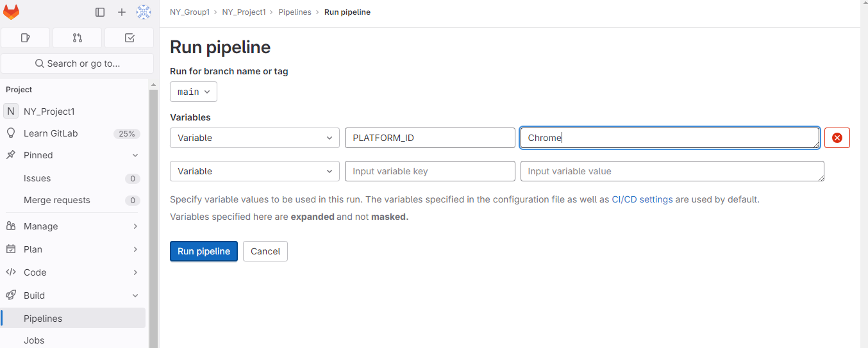Open the create new plus icon

122,12
